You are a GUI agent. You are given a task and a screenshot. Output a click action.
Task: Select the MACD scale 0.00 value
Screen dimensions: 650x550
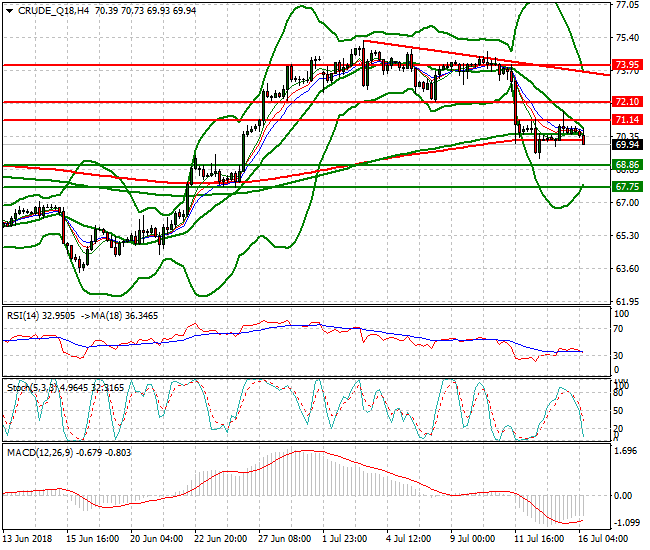click(x=623, y=496)
